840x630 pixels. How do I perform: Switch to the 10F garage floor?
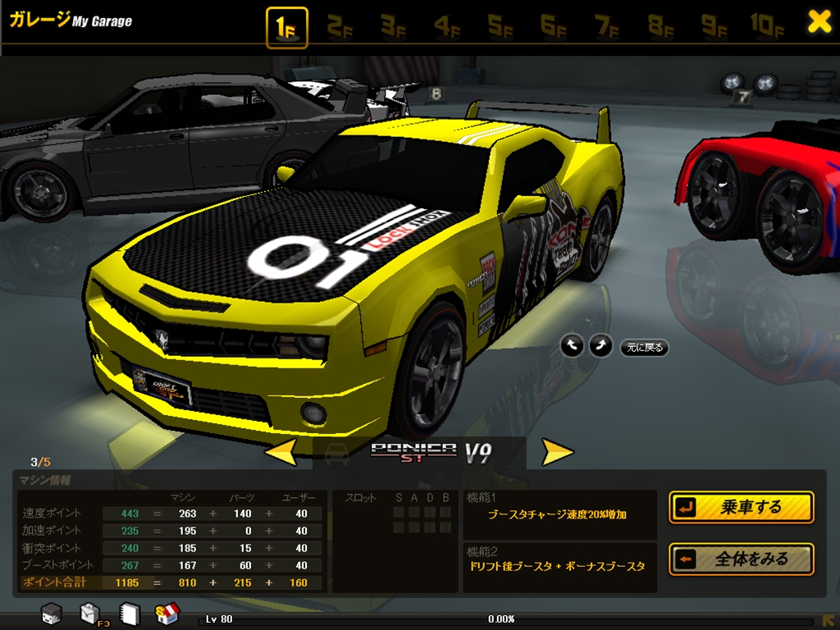[767, 26]
